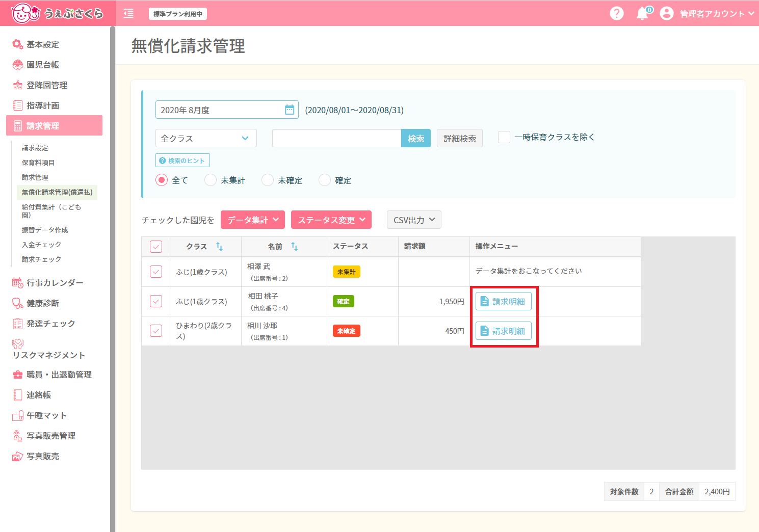Toggle the select-all checkbox in table header
This screenshot has width=759, height=532.
(x=156, y=247)
